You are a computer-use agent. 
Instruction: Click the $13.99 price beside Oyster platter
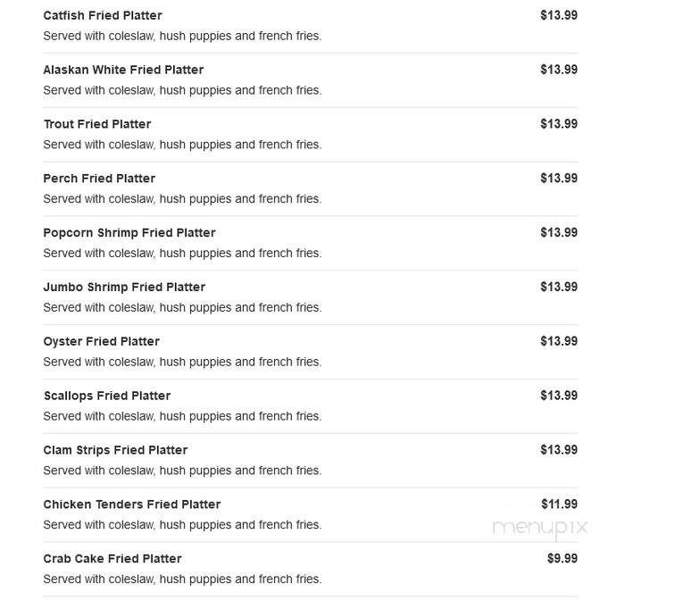559,341
